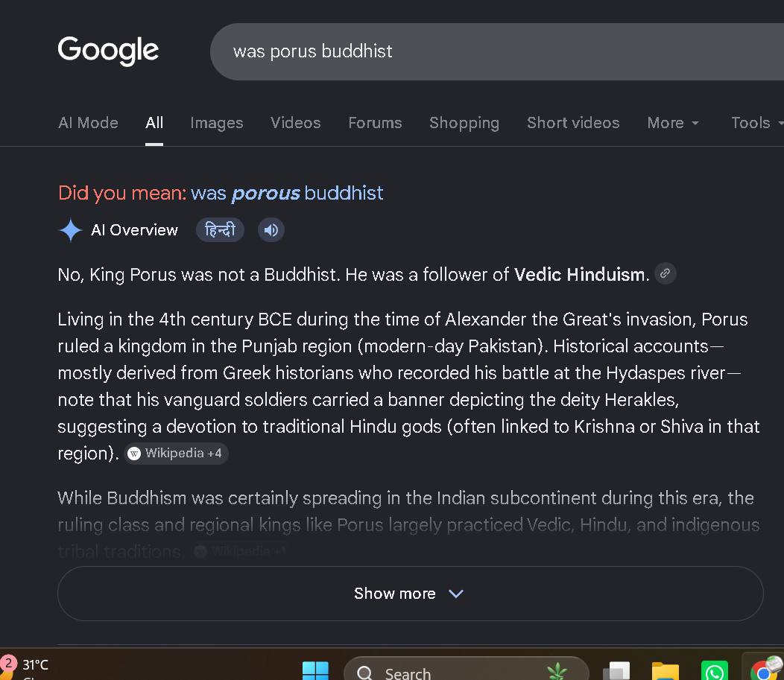The image size is (784, 680).
Task: Select the All results tab
Action: point(154,122)
